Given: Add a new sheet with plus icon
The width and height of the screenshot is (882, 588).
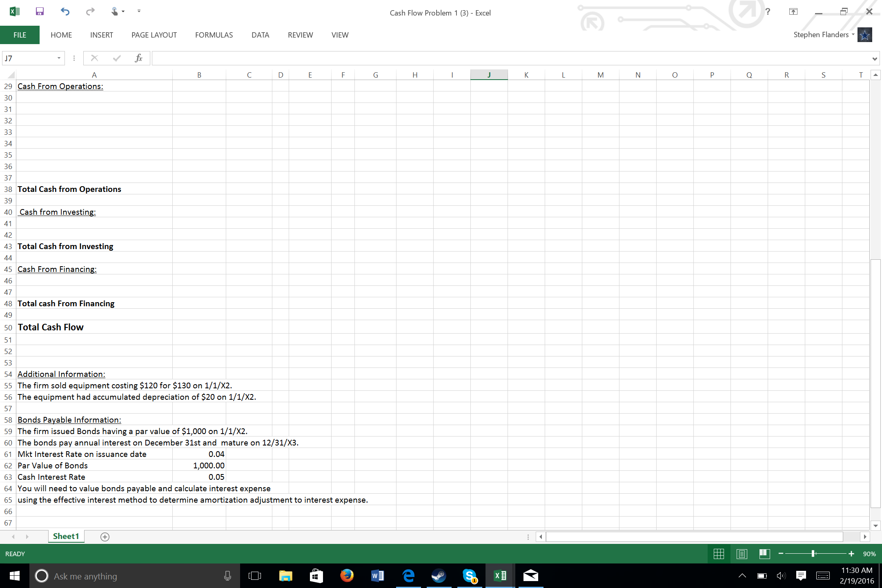Looking at the screenshot, I should (x=105, y=537).
